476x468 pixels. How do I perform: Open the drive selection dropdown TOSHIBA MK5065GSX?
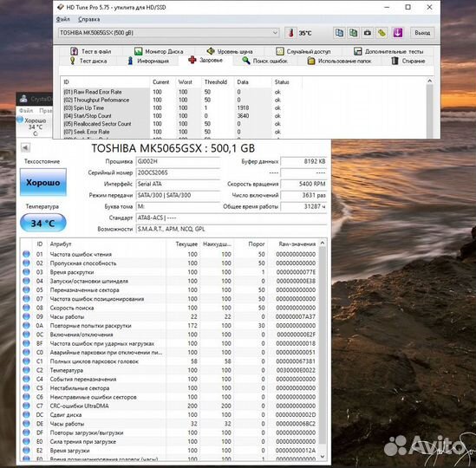pos(168,33)
